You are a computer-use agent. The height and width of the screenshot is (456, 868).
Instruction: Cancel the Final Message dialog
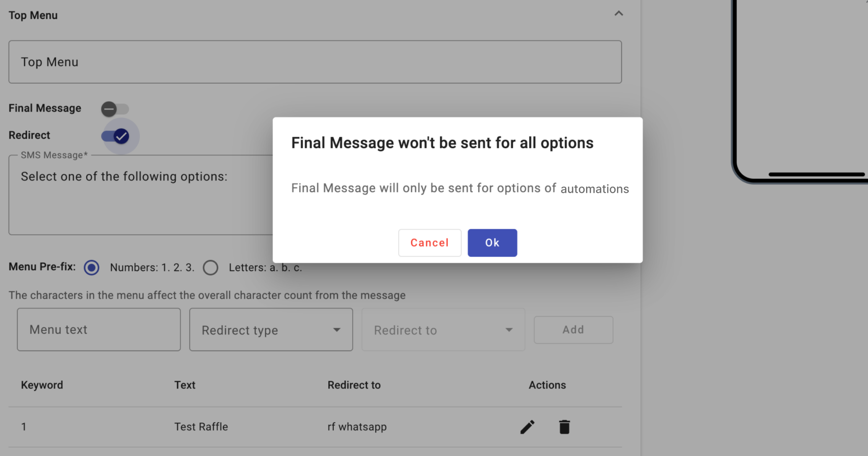pos(430,243)
